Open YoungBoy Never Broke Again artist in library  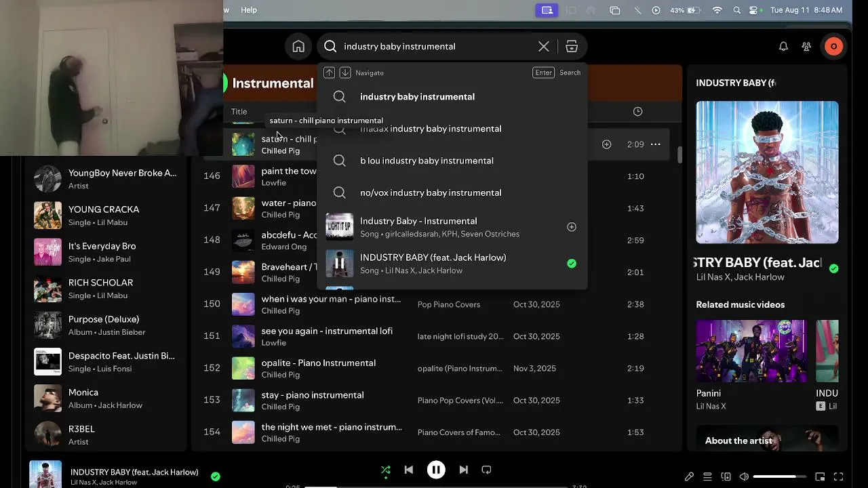106,179
